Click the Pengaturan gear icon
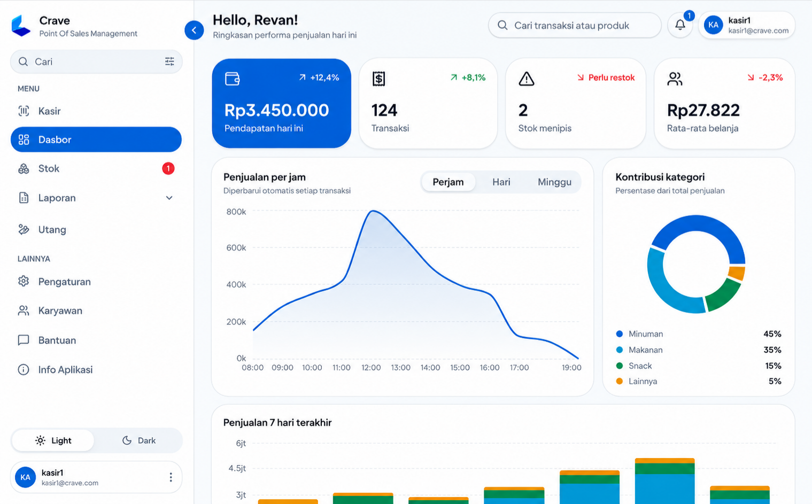The width and height of the screenshot is (812, 504). click(24, 281)
